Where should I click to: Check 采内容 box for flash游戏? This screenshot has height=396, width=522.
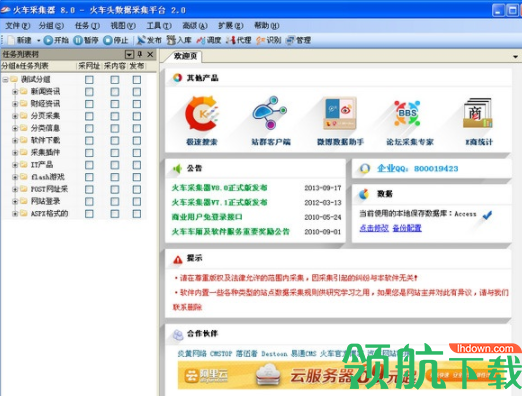(x=115, y=177)
